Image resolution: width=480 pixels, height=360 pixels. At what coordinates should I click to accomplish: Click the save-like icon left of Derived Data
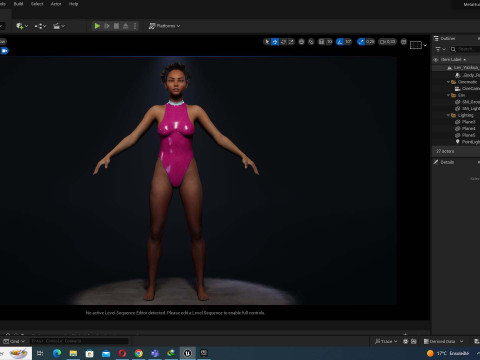[414, 341]
